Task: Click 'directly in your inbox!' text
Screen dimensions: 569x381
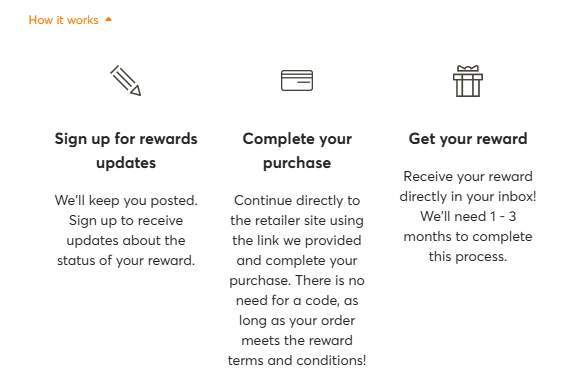Action: point(468,196)
